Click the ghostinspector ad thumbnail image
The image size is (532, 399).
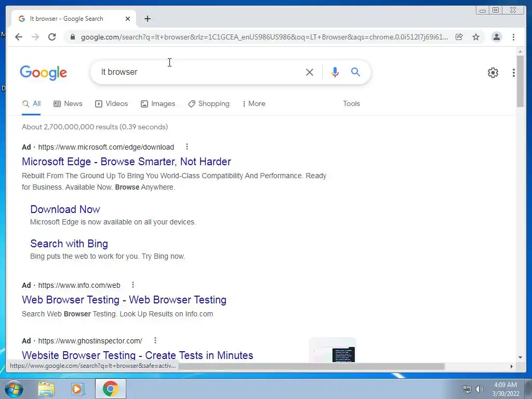click(332, 350)
